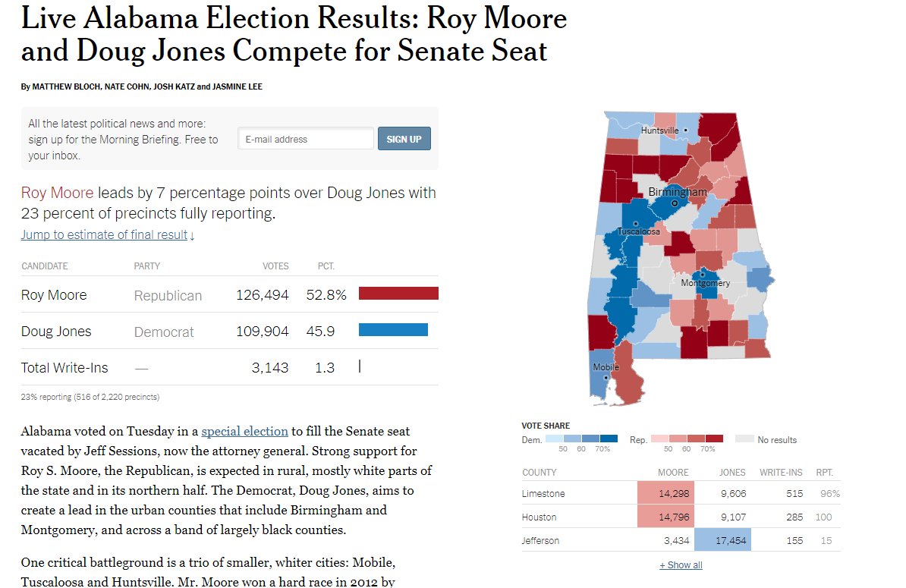Click the Huntsville dot on the map
This screenshot has width=906, height=588.
point(686,130)
